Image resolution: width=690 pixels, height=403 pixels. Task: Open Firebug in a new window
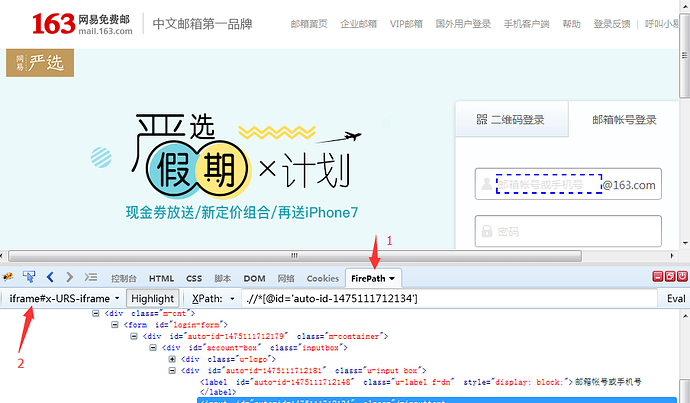[x=670, y=276]
